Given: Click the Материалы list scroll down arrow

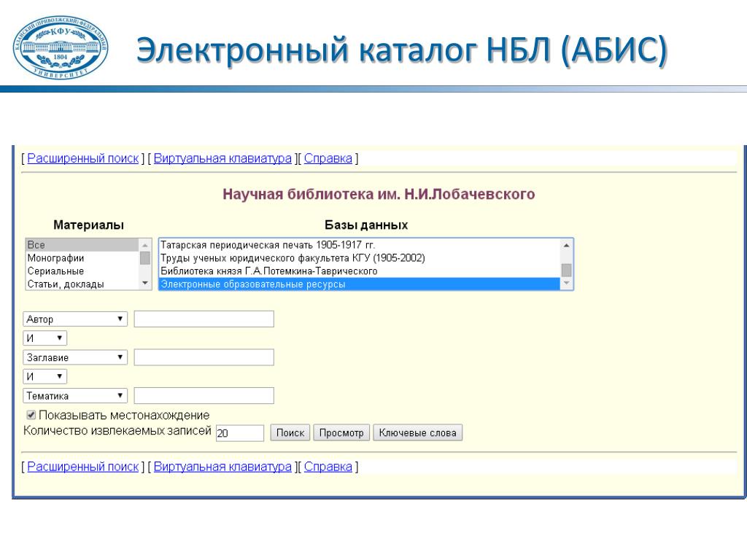Looking at the screenshot, I should coord(145,284).
